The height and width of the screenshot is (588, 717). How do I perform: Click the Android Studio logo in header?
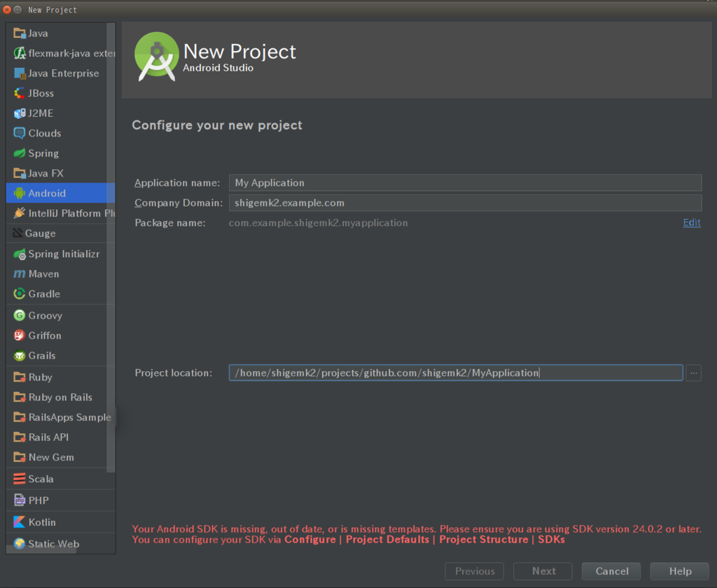[157, 57]
